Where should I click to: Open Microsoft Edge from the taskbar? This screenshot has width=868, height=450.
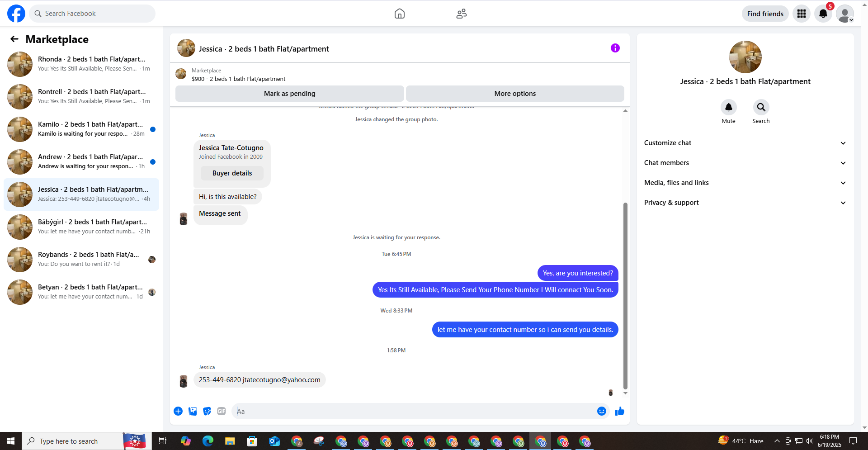(208, 441)
